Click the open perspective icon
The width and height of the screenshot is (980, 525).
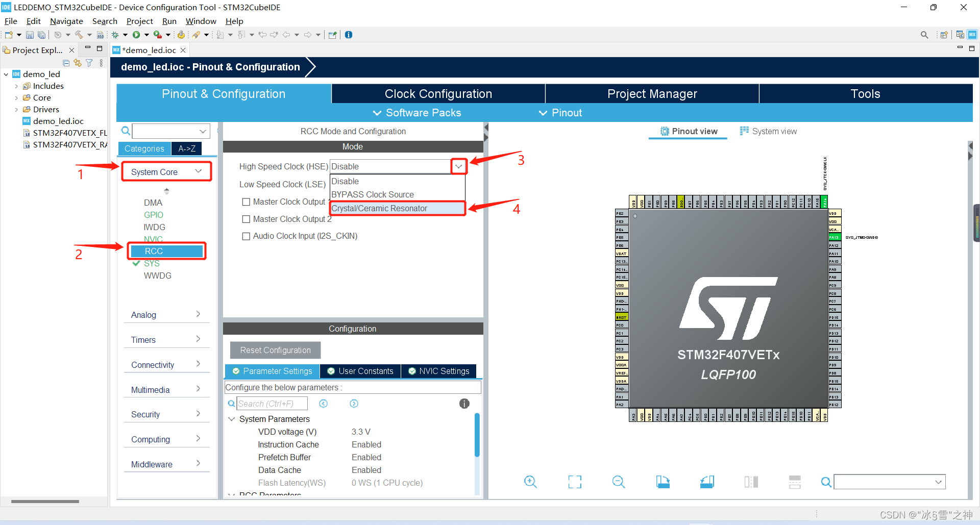tap(944, 35)
